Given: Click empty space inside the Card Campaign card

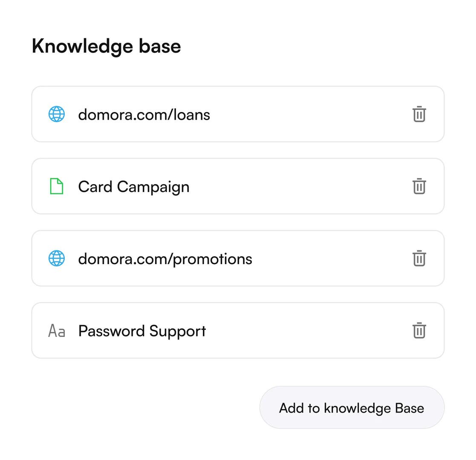Looking at the screenshot, I should click(298, 187).
